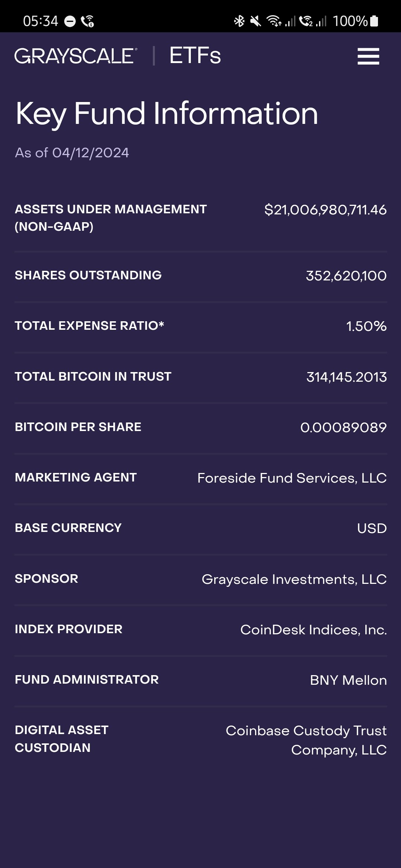This screenshot has width=401, height=868.
Task: Tap the clock showing 05:34
Action: (x=40, y=21)
